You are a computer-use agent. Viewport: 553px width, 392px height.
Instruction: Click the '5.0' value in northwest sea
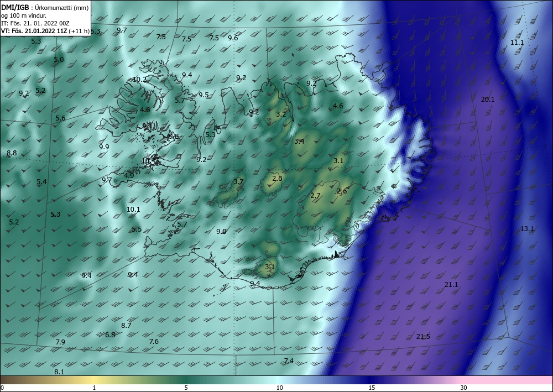coord(59,60)
